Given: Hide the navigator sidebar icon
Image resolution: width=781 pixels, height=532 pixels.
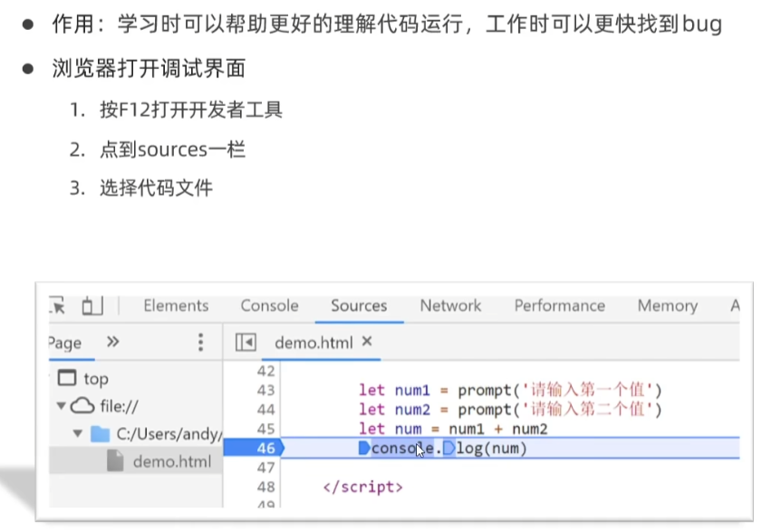Looking at the screenshot, I should 246,343.
